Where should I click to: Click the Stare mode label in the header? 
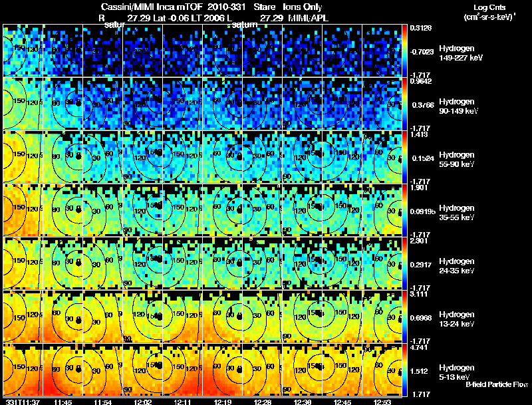click(x=264, y=7)
